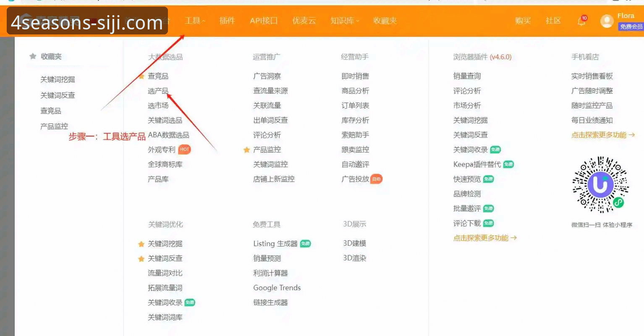Click the star beside 关键词挖掘 in 关键词优化
This screenshot has height=336, width=644.
(141, 244)
